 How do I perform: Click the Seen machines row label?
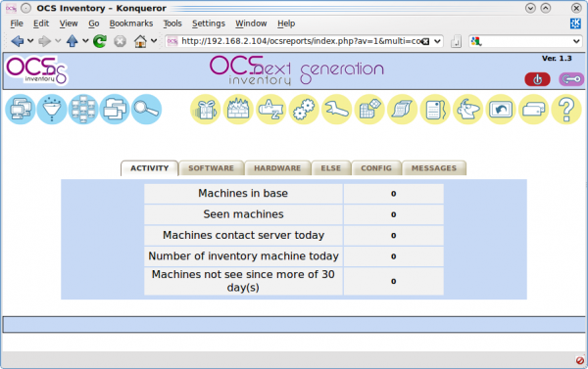[x=243, y=214]
